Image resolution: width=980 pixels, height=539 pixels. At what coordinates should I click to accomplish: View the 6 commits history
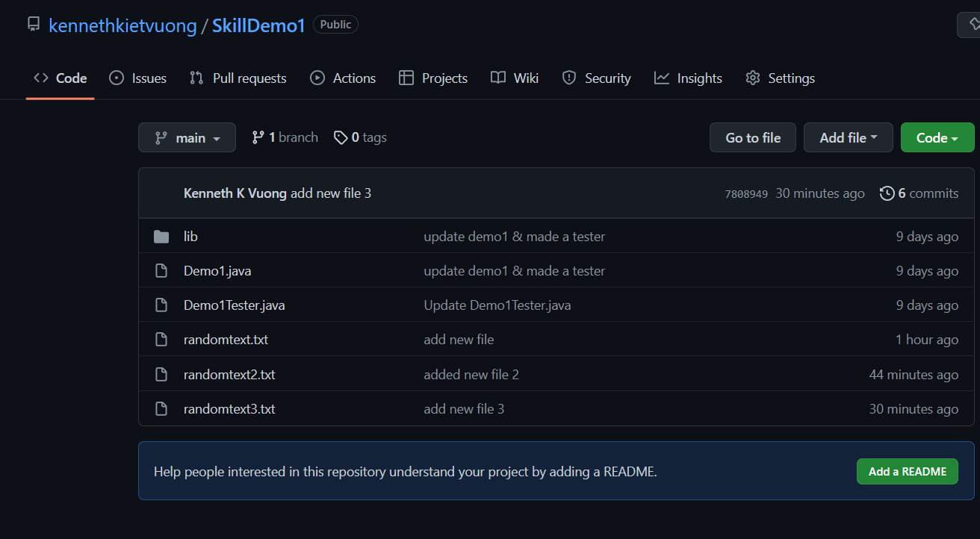tap(919, 193)
